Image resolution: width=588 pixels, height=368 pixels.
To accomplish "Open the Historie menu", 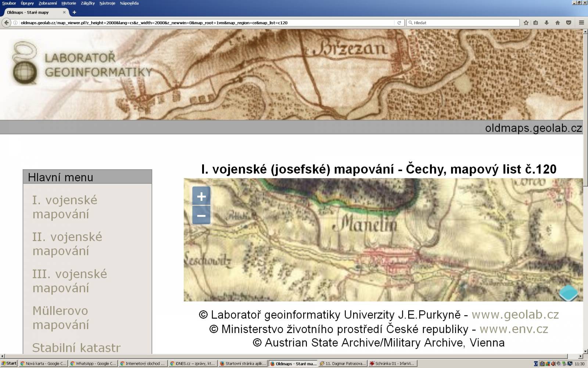I will 69,3.
